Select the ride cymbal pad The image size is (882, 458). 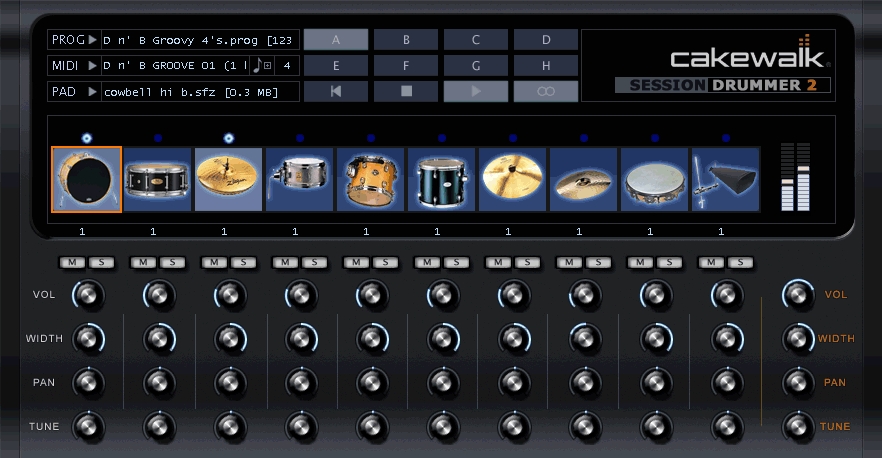pos(583,179)
